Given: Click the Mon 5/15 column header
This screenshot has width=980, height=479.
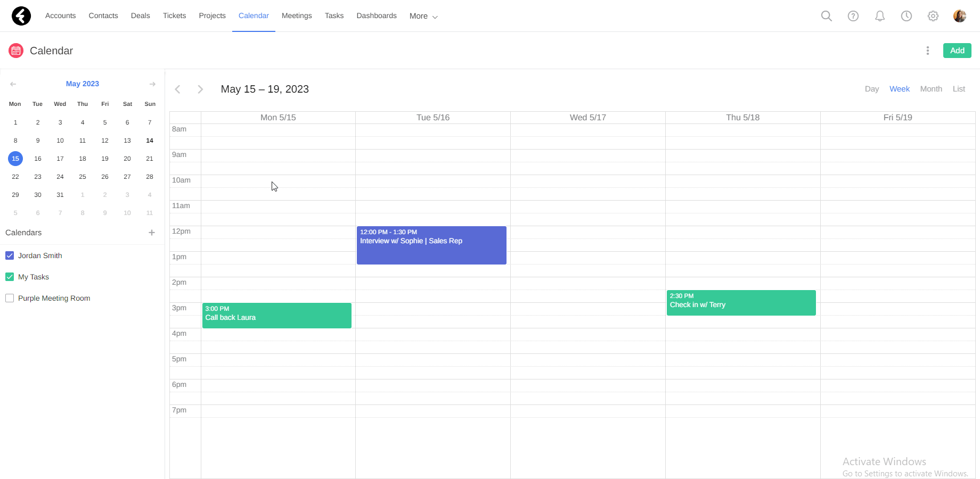Looking at the screenshot, I should pyautogui.click(x=278, y=118).
